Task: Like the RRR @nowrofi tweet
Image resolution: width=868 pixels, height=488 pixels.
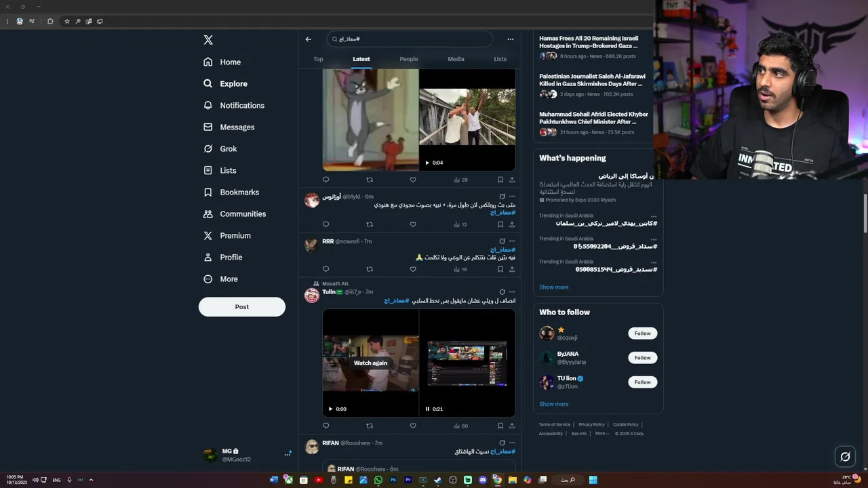Action: tap(413, 269)
